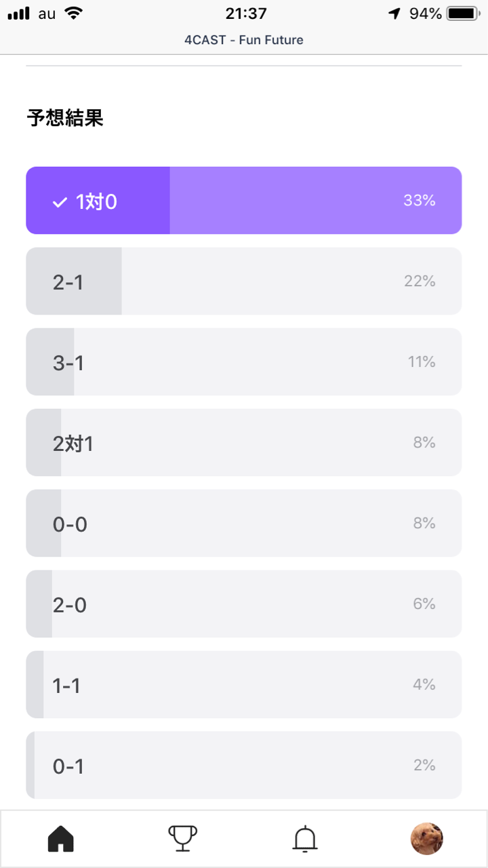Tap the 4CAST - Fun Future title

[244, 40]
